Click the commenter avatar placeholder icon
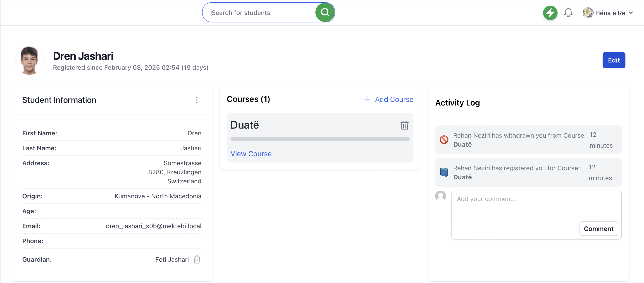This screenshot has height=283, width=644. (x=440, y=196)
